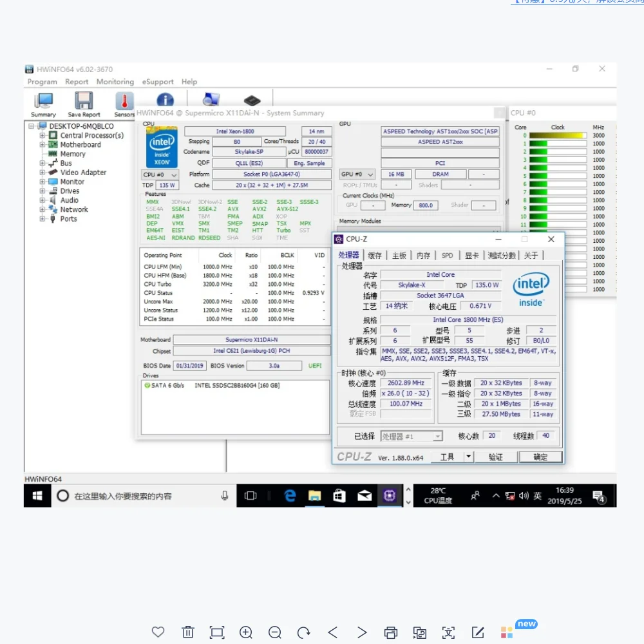This screenshot has width=644, height=644.
Task: Show hidden tray icons chevron
Action: [x=496, y=496]
